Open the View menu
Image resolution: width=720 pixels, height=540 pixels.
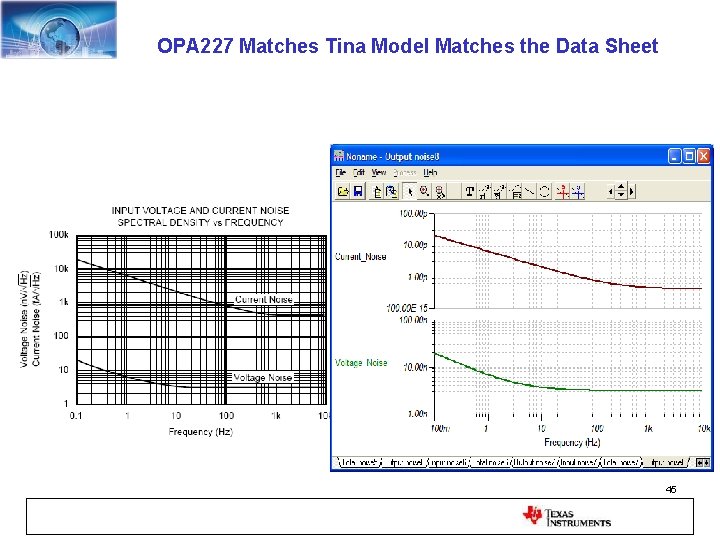pyautogui.click(x=379, y=173)
